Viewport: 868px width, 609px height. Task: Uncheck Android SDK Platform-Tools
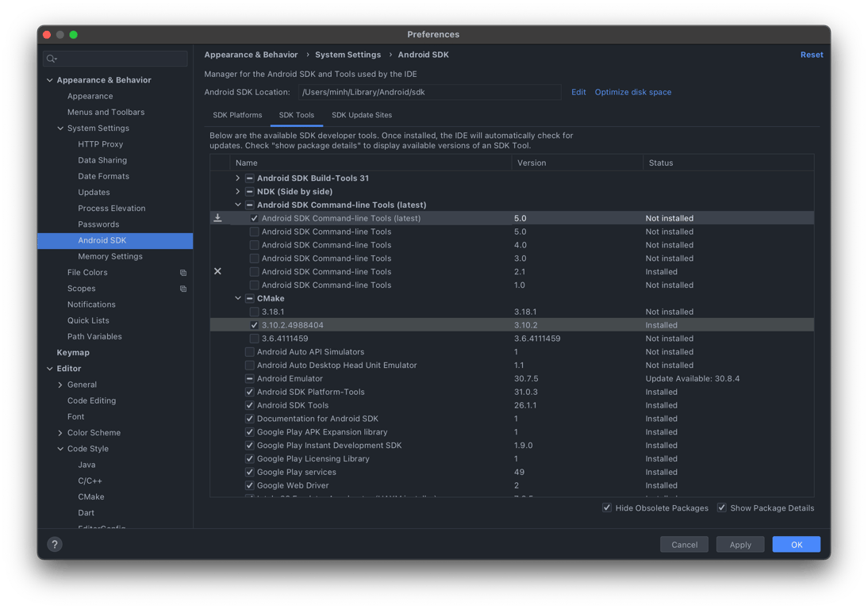250,392
